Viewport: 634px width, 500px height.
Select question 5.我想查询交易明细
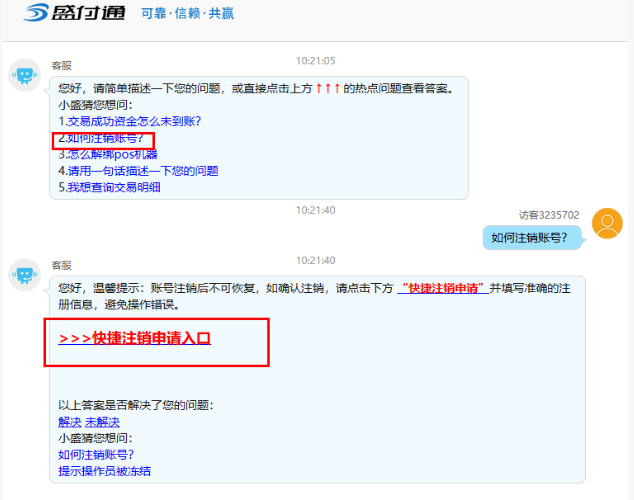[109, 187]
